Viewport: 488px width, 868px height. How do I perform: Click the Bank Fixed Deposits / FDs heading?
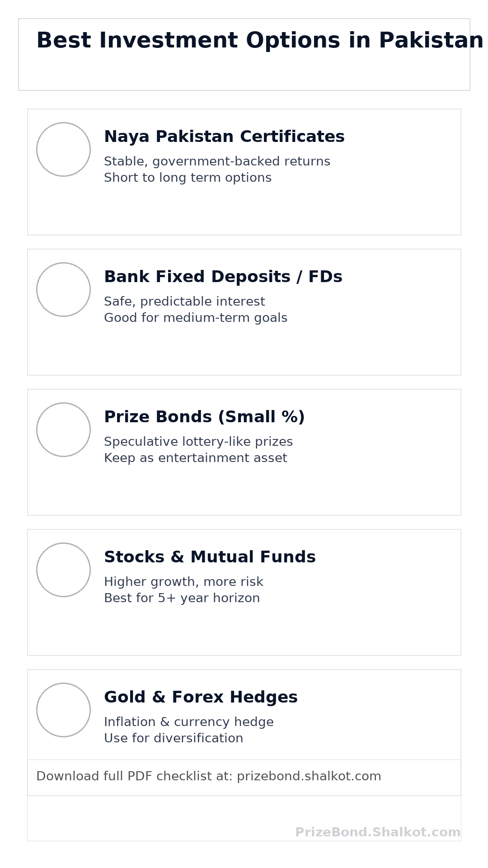point(223,277)
